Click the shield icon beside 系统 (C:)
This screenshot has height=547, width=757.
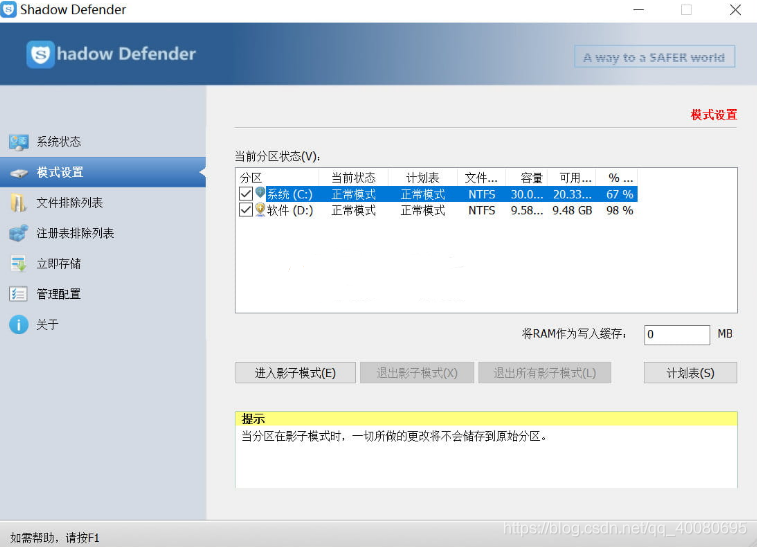(x=260, y=194)
